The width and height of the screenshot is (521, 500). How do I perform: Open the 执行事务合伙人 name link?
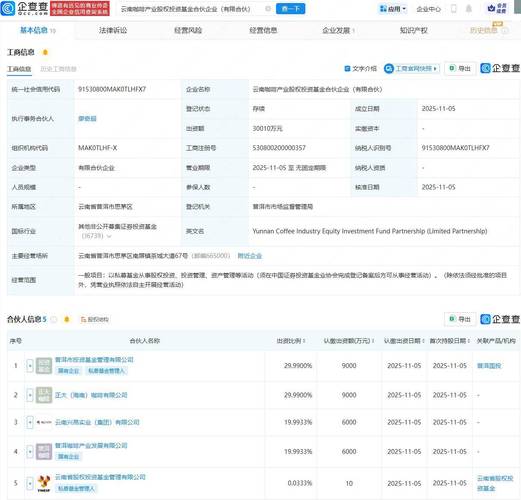click(x=87, y=118)
